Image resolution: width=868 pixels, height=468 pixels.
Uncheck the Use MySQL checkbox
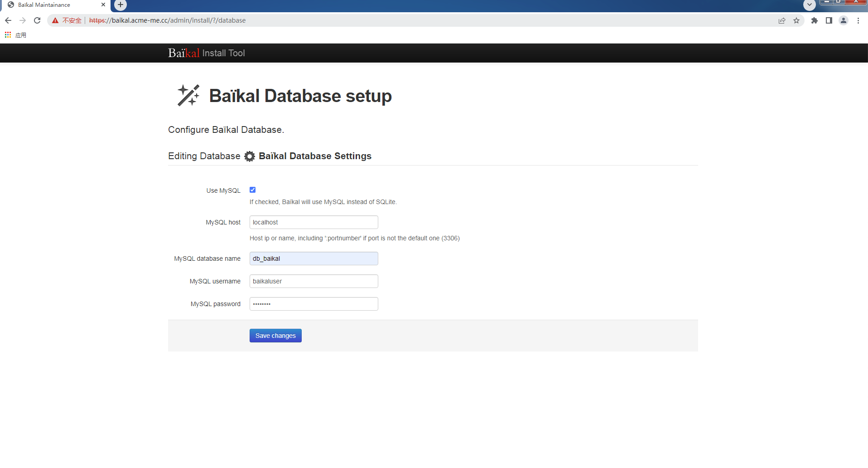point(253,190)
